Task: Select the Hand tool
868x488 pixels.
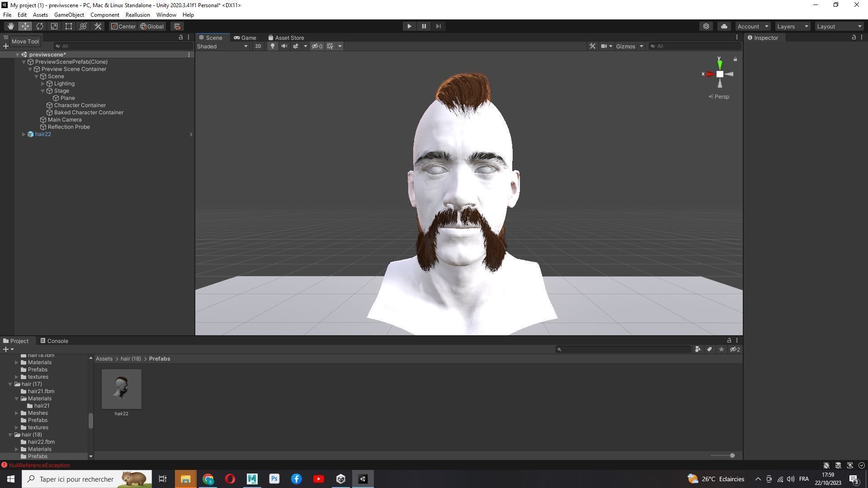Action: [10, 26]
